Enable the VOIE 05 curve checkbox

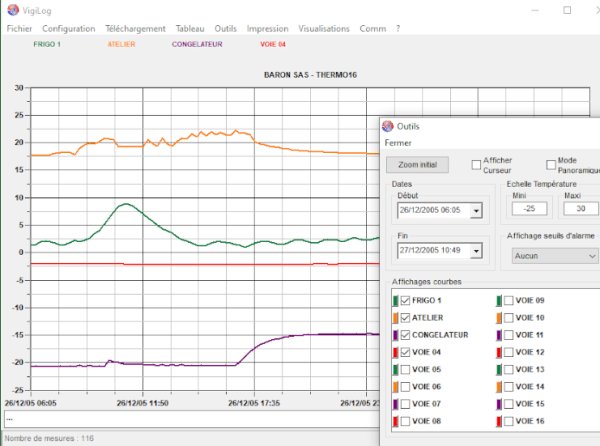[x=405, y=369]
